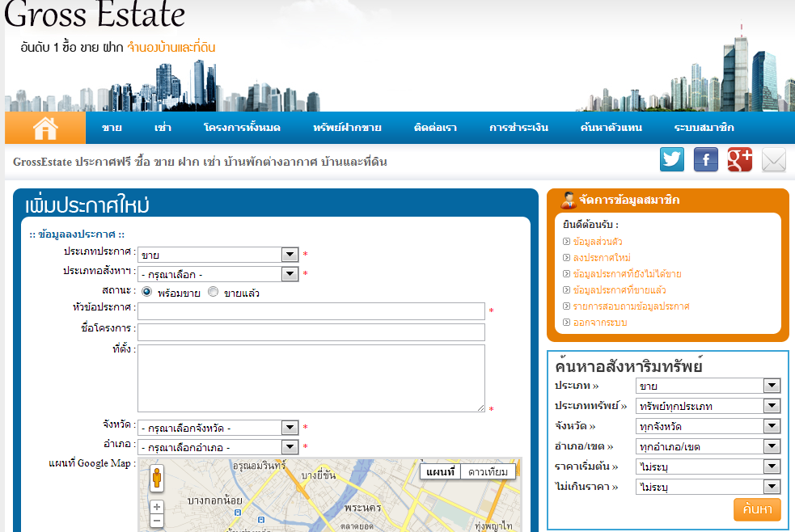Open the กรุณาเลือกจังหวัด dropdown in form

coord(218,428)
